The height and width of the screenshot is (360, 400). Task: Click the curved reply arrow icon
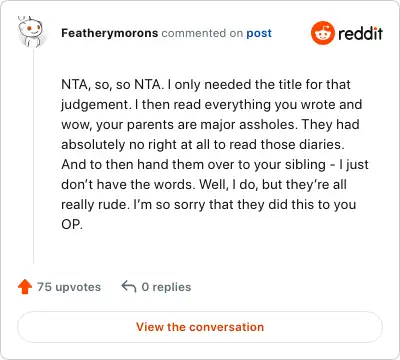pos(129,286)
